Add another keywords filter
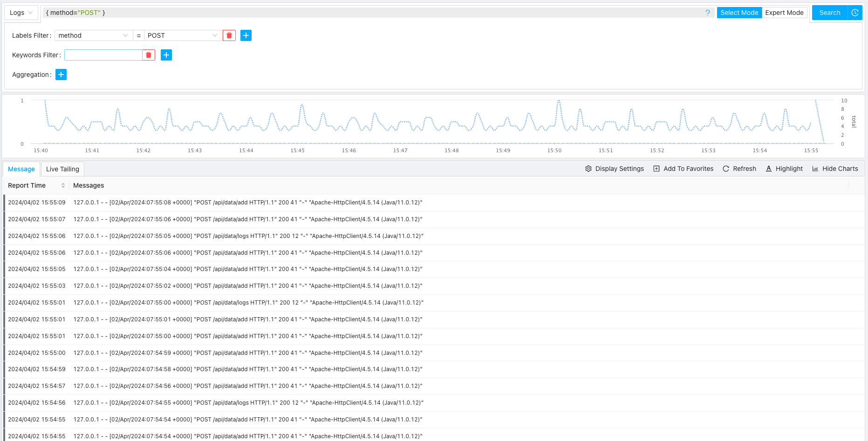Viewport: 868px width, 441px height. (x=166, y=55)
